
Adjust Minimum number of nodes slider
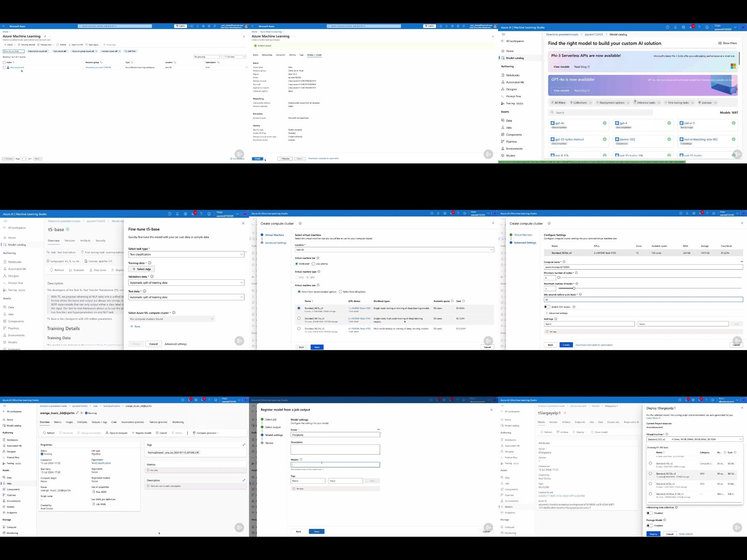(x=649, y=278)
